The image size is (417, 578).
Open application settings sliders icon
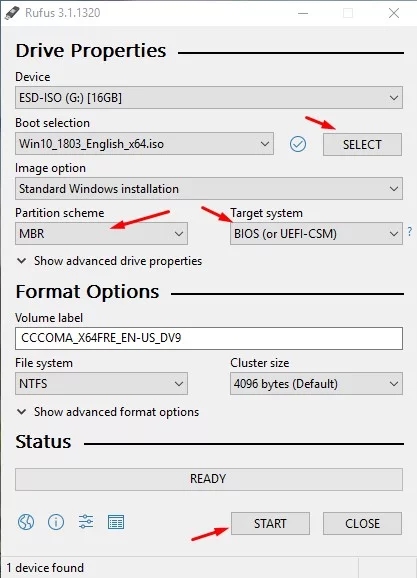pos(86,522)
